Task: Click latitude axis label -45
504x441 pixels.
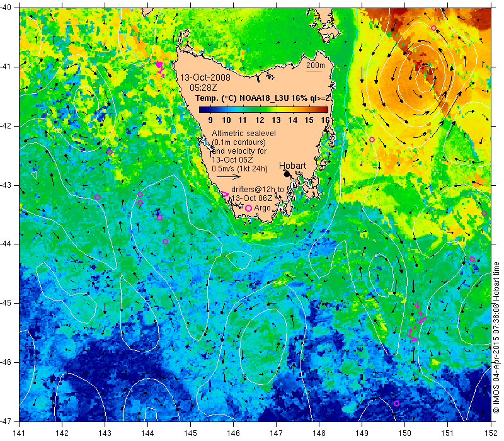Action: pos(6,303)
